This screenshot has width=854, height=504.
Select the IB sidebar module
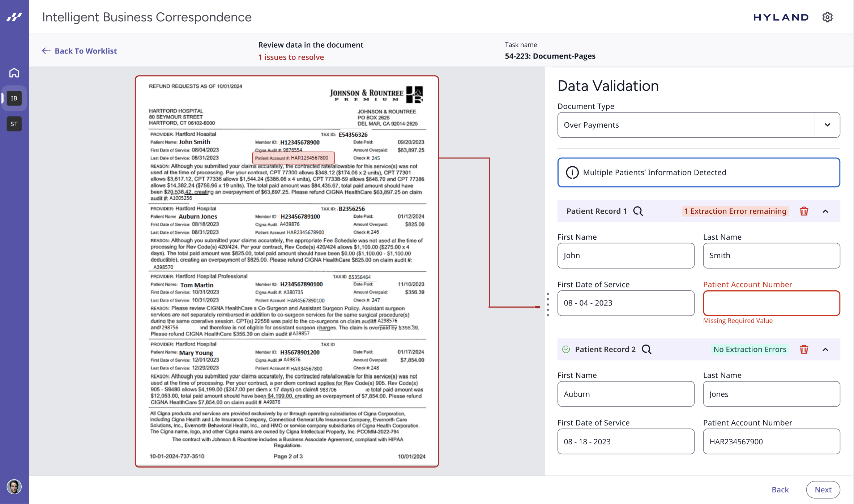point(14,98)
